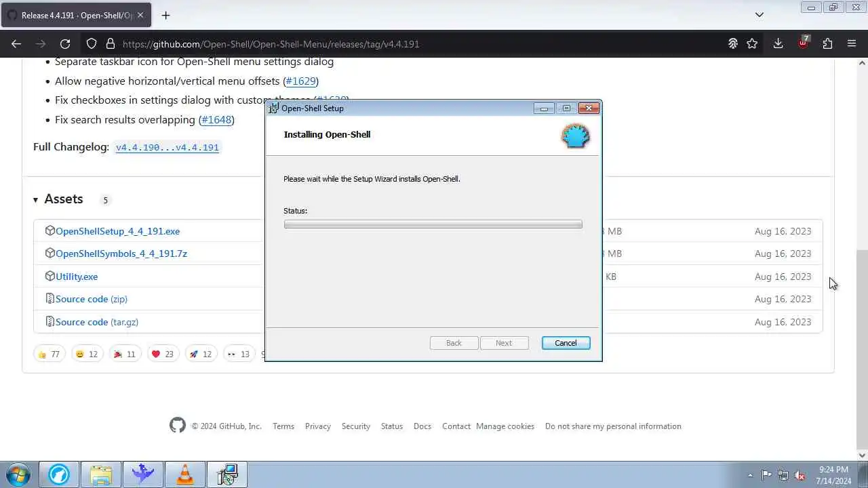Click the taskbar clock 9:24 PM
Viewport: 868px width, 488px height.
pyautogui.click(x=833, y=475)
